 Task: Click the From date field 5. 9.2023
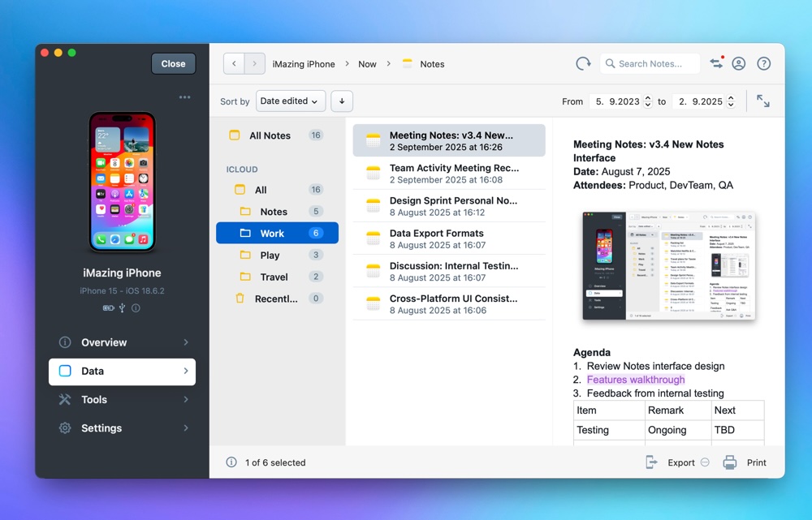pyautogui.click(x=616, y=101)
